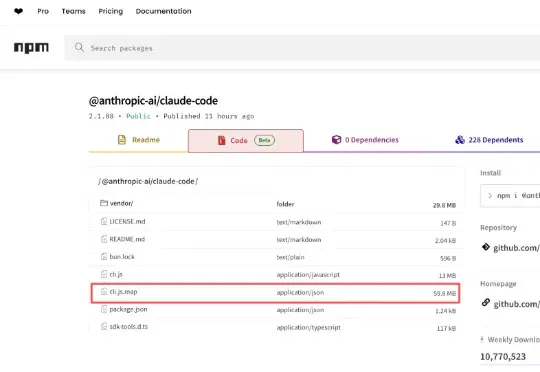The height and width of the screenshot is (372, 540).
Task: Click the 1.24 kB package.json size
Action: click(446, 311)
